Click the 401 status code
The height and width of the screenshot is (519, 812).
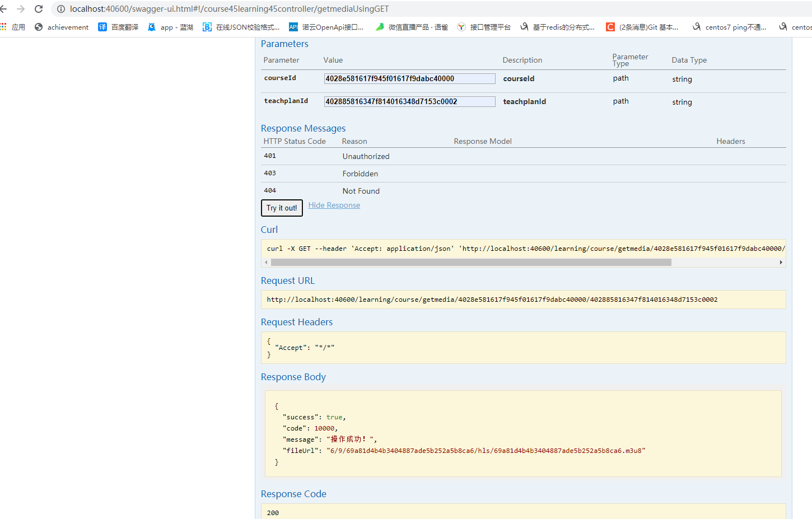pyautogui.click(x=270, y=156)
